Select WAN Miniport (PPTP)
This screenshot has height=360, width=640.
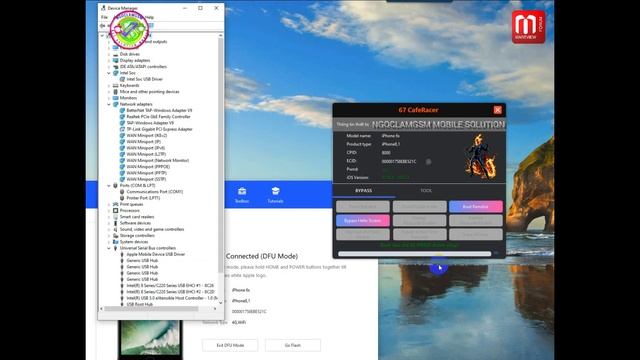[147, 173]
